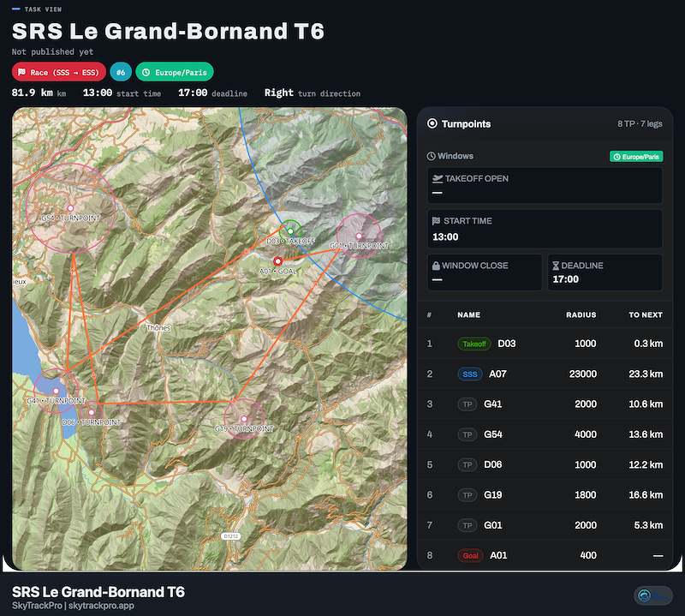Click the Start Time 13:00 field
The image size is (685, 616).
(x=545, y=229)
